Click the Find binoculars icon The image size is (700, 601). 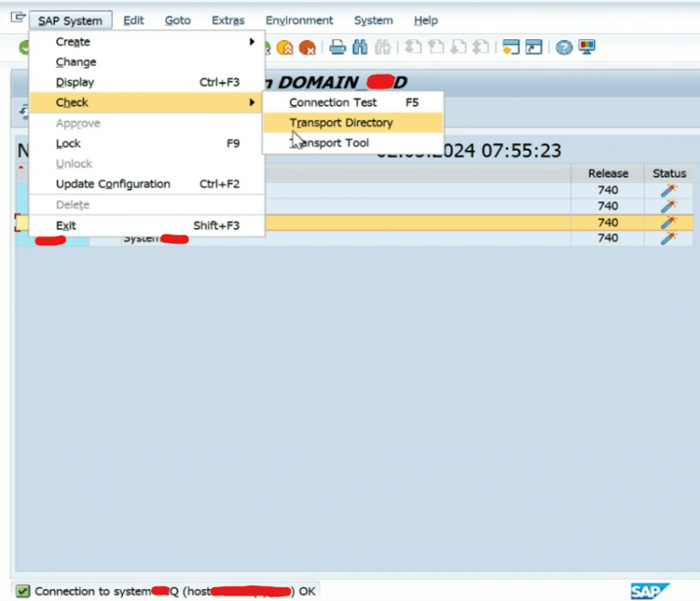pyautogui.click(x=360, y=47)
